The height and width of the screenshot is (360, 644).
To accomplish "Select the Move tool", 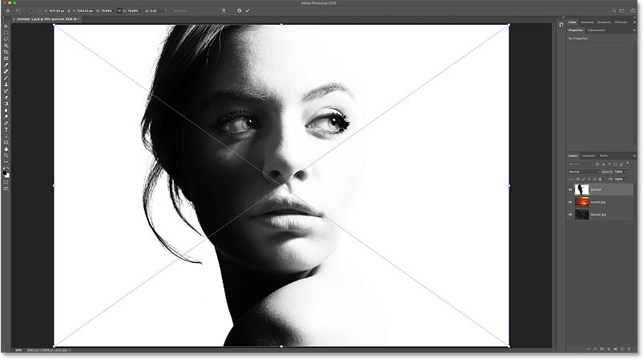I will click(x=6, y=26).
